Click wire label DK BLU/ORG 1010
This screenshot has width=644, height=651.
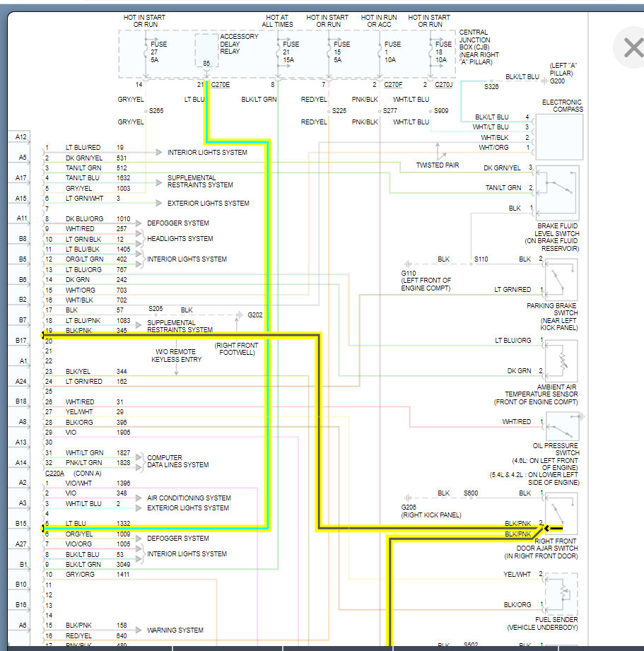click(98, 219)
